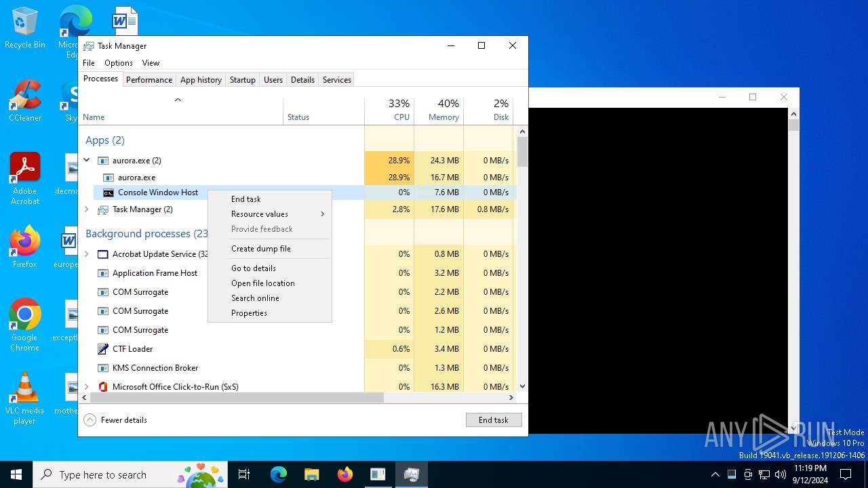Click the Application Frame Host icon
Viewport: 868px width, 488px height.
(x=103, y=273)
